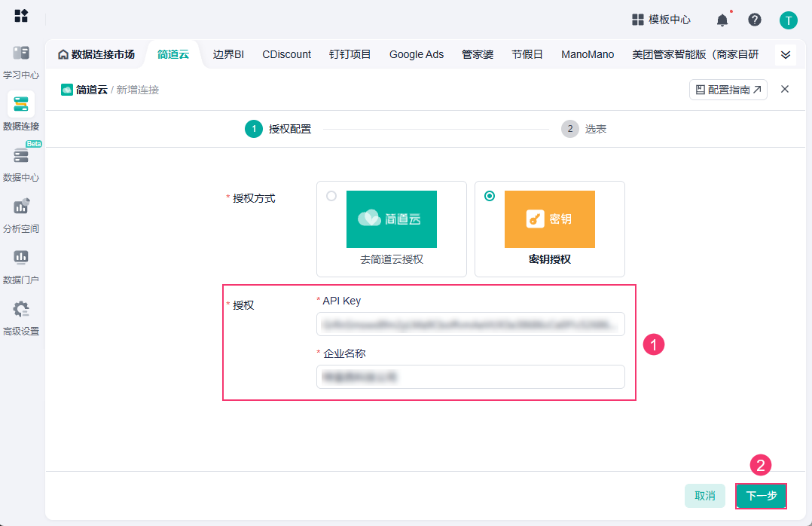Click the 下一步 next button
The height and width of the screenshot is (526, 812).
pyautogui.click(x=762, y=496)
